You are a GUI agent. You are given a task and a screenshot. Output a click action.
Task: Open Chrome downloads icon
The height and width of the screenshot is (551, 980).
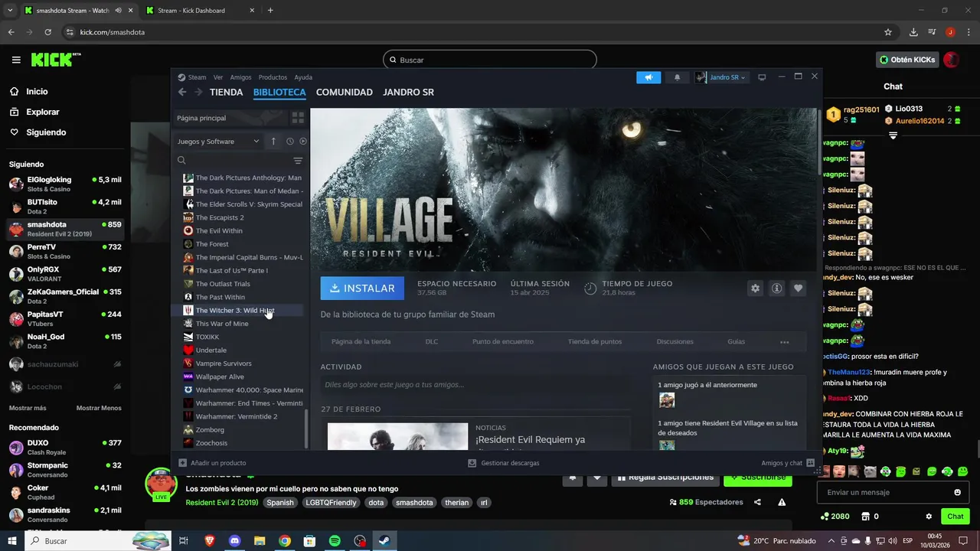click(x=913, y=32)
